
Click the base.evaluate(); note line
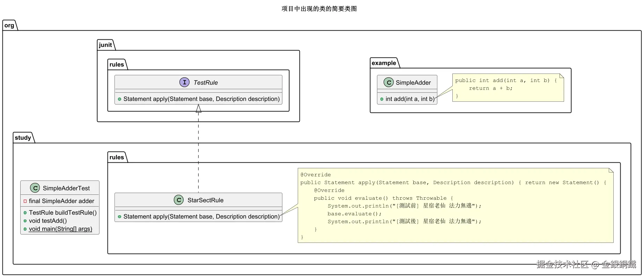tap(354, 214)
